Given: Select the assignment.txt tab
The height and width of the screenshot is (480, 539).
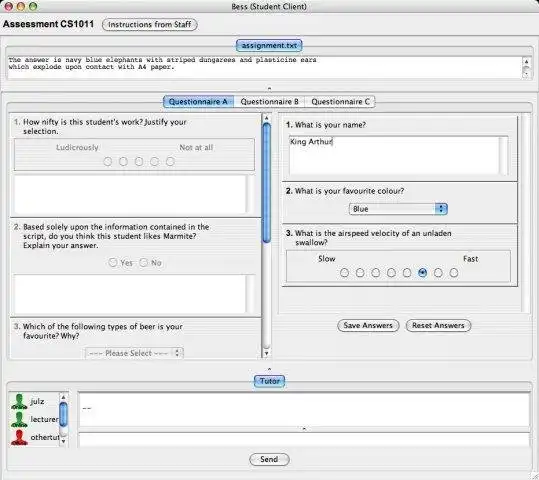Looking at the screenshot, I should coord(269,45).
